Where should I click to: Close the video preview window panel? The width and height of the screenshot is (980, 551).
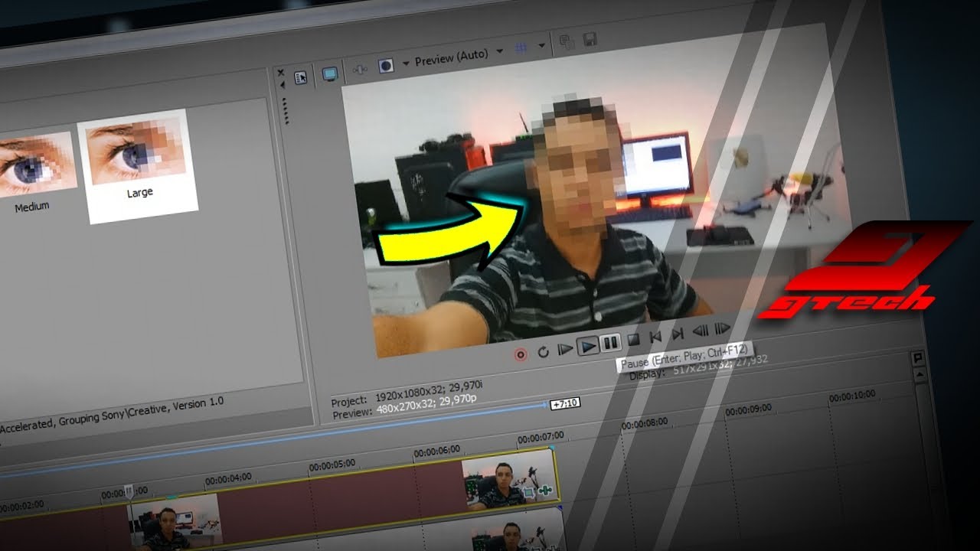pos(281,73)
